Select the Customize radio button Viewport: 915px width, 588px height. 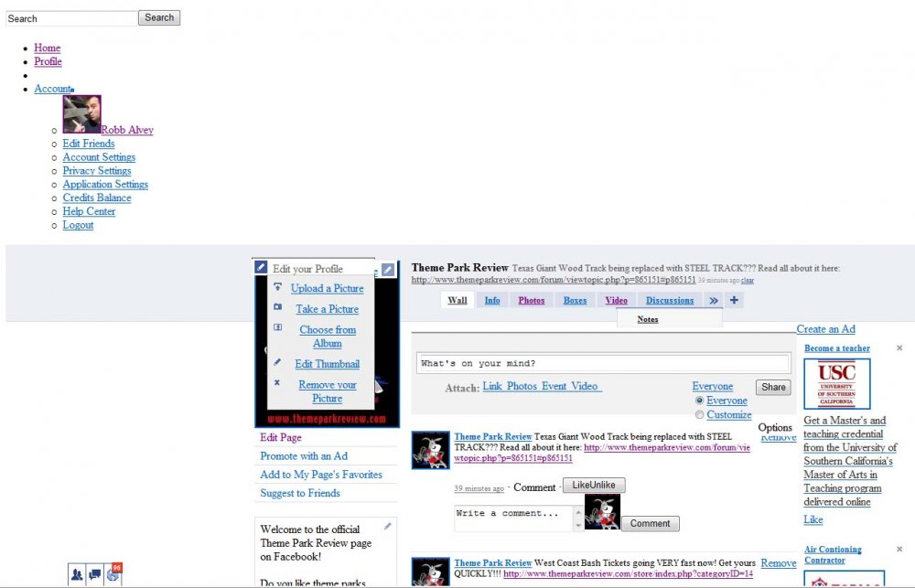tap(700, 414)
